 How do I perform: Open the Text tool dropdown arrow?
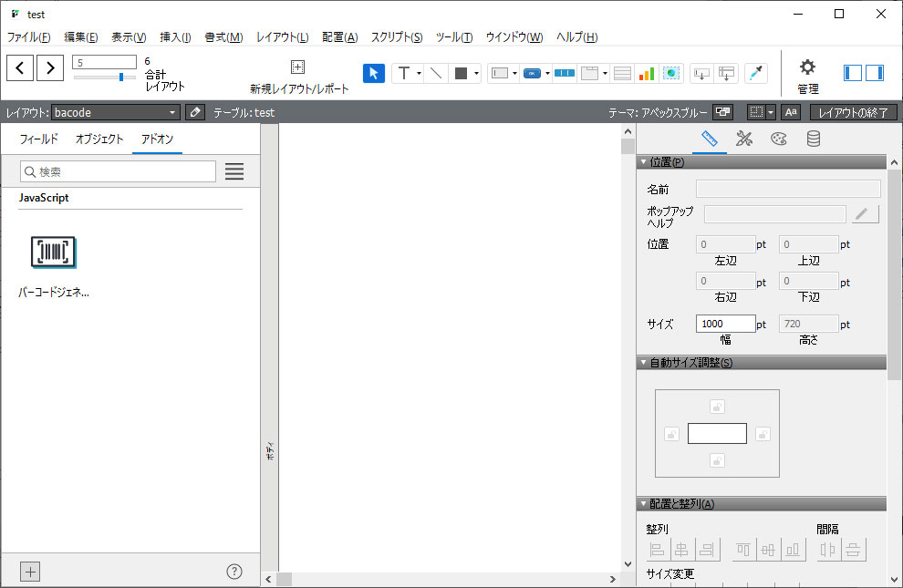click(x=419, y=74)
